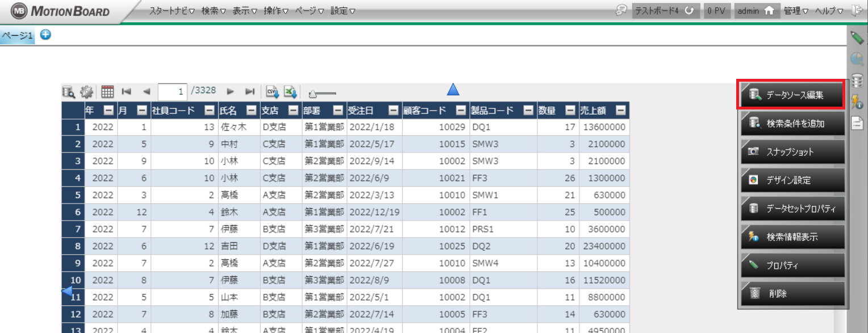Click the 吉田 name cell
The image size is (868, 333).
coord(239,247)
